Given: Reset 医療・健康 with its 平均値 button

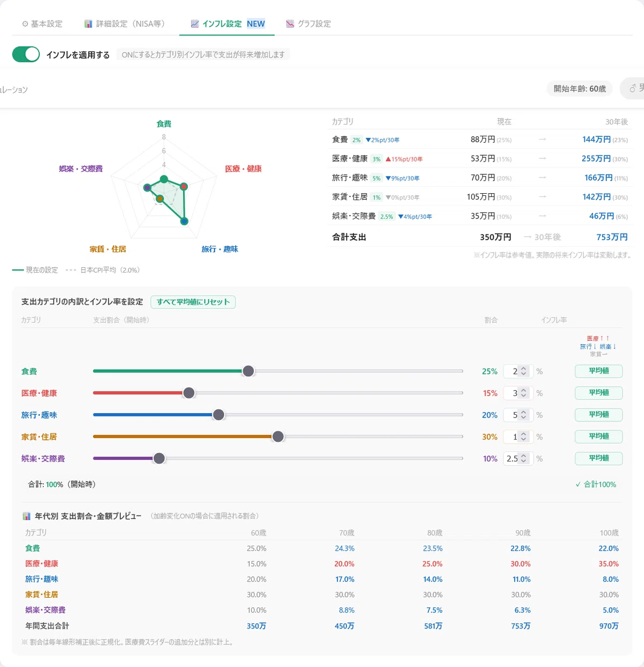Looking at the screenshot, I should [599, 393].
